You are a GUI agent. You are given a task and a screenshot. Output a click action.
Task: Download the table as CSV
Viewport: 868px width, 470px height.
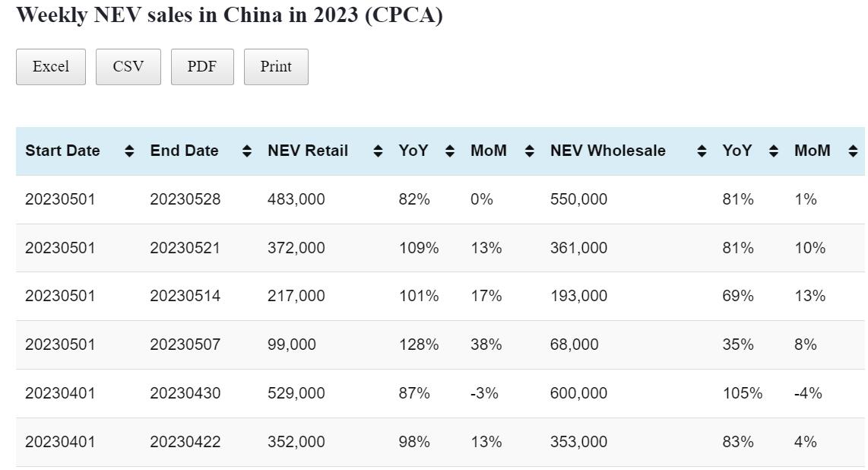tap(128, 67)
